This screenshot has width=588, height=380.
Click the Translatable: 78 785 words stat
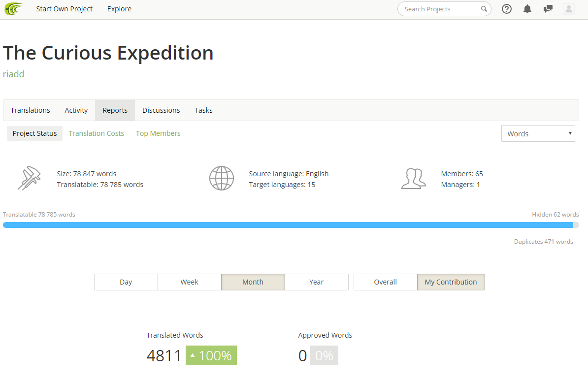[100, 185]
